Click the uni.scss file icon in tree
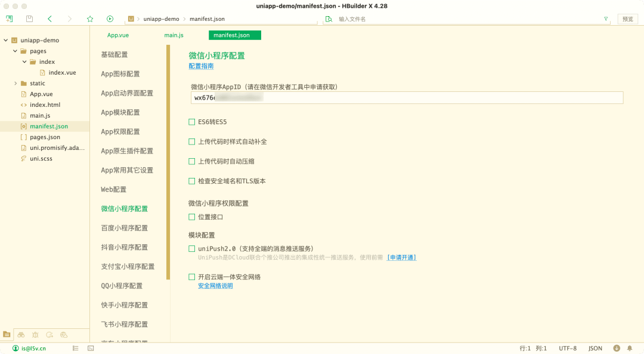Image resolution: width=644 pixels, height=354 pixels. pyautogui.click(x=23, y=158)
